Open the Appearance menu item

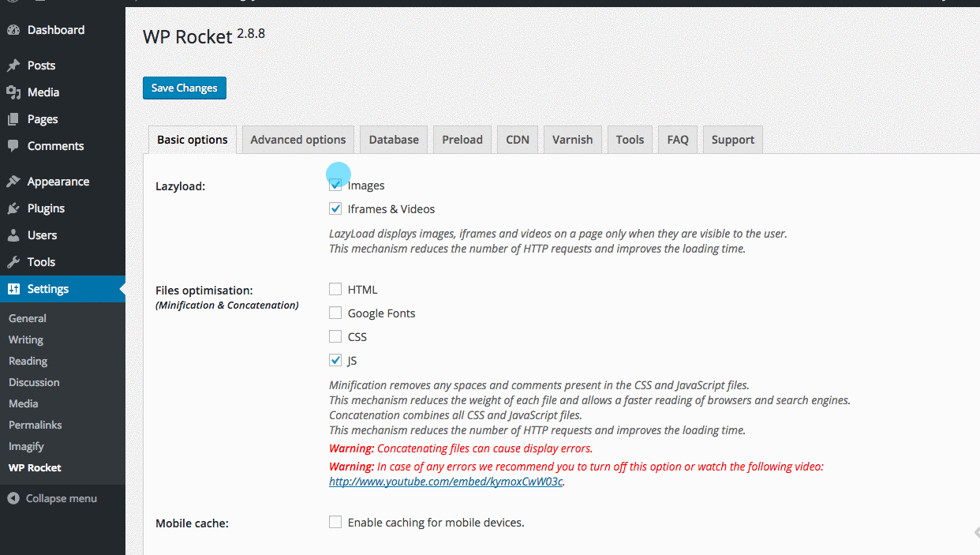pos(62,182)
